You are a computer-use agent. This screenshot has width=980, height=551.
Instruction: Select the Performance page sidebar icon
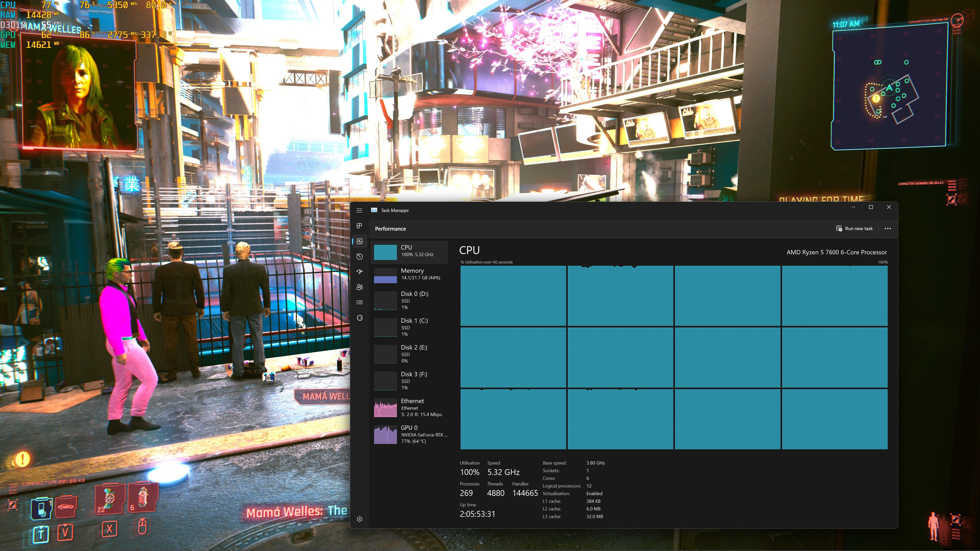[x=359, y=241]
